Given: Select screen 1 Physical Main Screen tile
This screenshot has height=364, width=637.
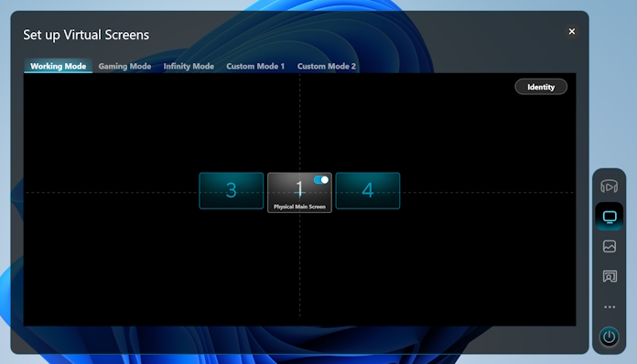Looking at the screenshot, I should 299,193.
